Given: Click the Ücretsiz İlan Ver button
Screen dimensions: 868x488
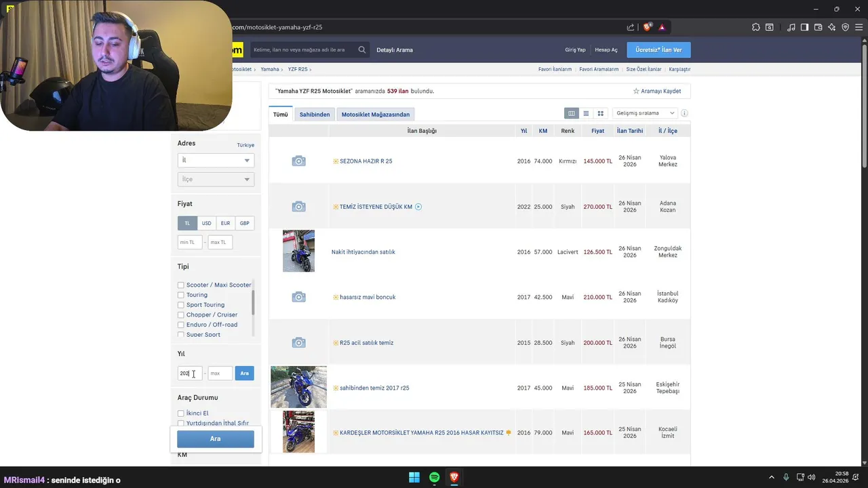Looking at the screenshot, I should [659, 49].
